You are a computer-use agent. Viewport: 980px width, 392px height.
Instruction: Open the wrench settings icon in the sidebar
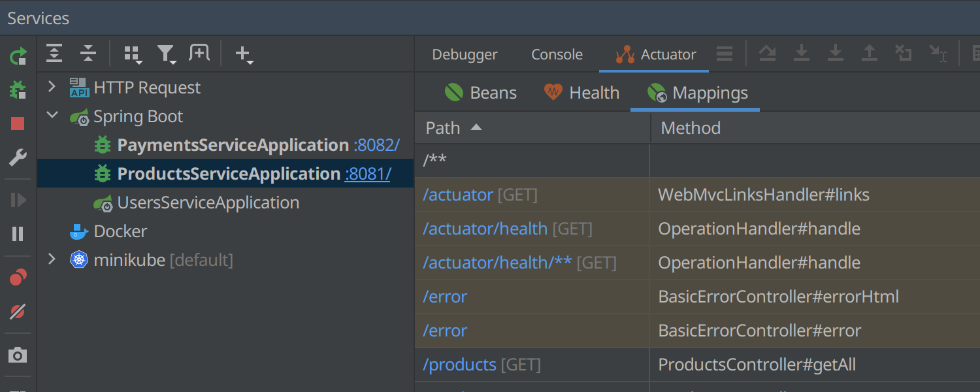(x=18, y=157)
